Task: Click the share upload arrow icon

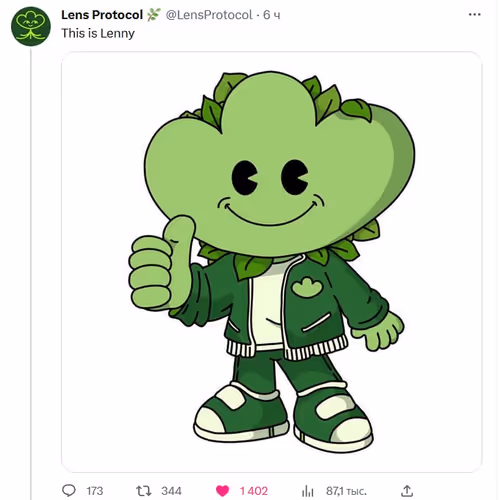Action: (407, 491)
